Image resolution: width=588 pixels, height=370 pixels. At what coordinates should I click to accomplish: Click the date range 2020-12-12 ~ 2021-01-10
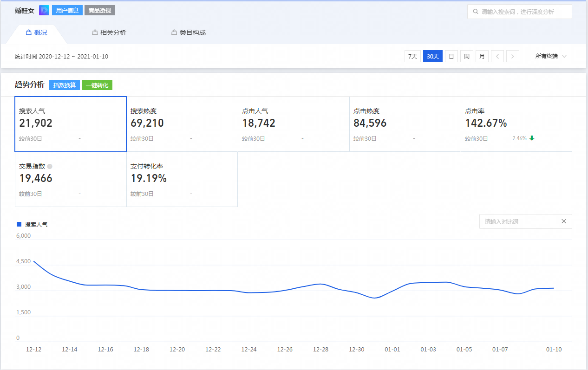[x=73, y=57]
